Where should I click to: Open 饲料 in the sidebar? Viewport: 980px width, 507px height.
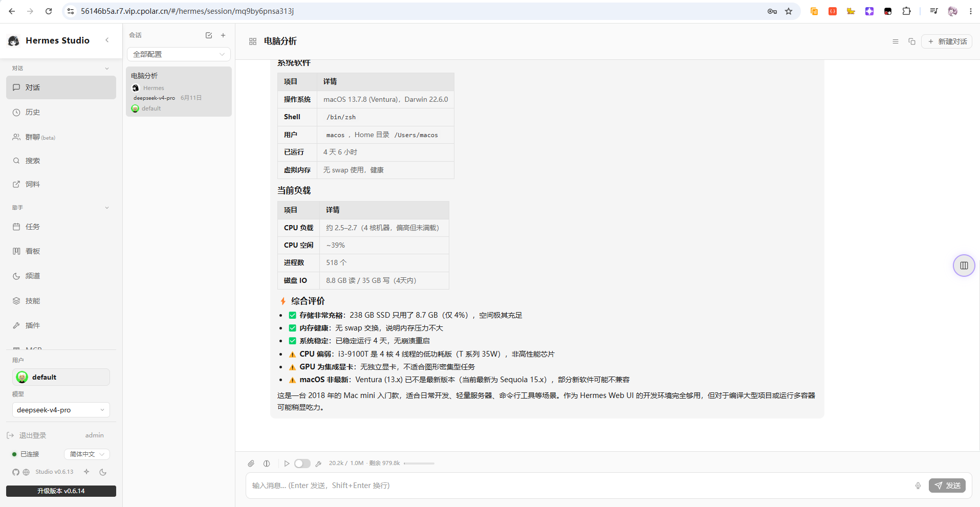point(61,184)
